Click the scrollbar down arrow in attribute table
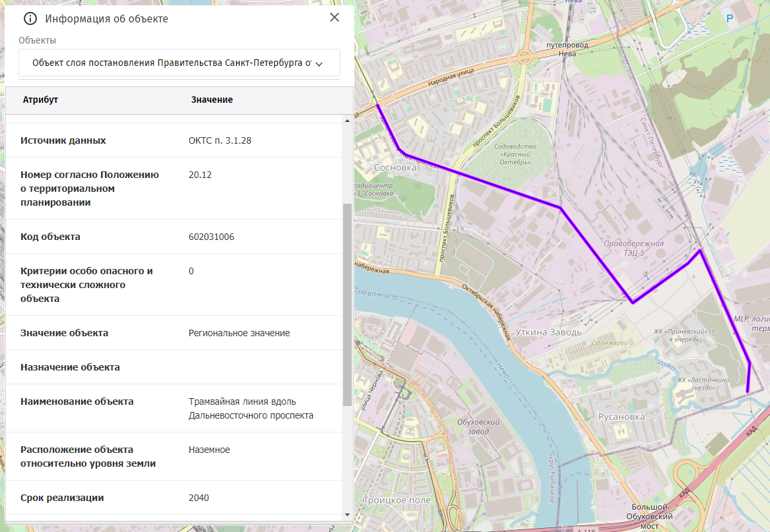Image resolution: width=770 pixels, height=532 pixels. (x=348, y=514)
